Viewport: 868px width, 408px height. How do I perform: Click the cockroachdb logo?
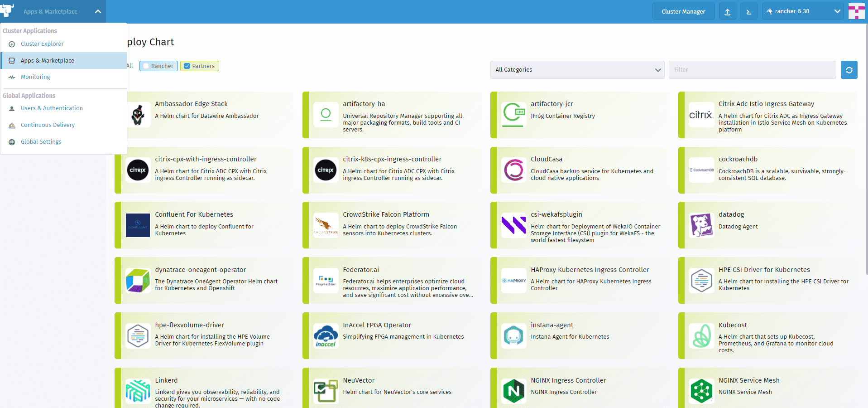click(x=701, y=170)
